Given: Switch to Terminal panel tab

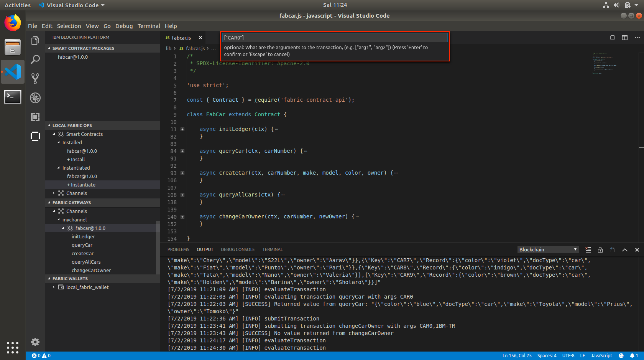Looking at the screenshot, I should pos(273,250).
